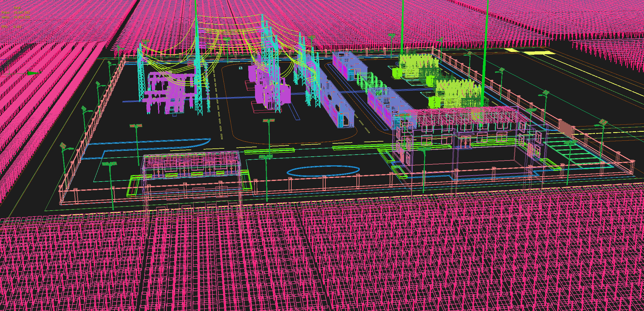This screenshot has width=644, height=311.
Task: Select the vertex count "24,902,255"
Action: [22, 17]
